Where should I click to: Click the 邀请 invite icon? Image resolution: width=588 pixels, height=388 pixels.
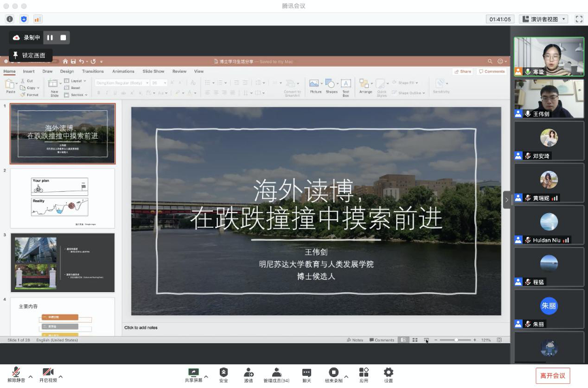click(x=248, y=374)
